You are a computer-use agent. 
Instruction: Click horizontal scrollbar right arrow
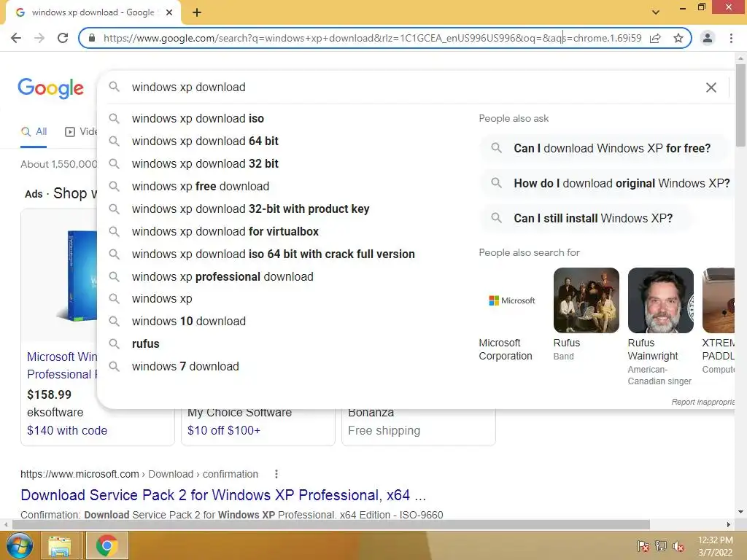click(728, 524)
